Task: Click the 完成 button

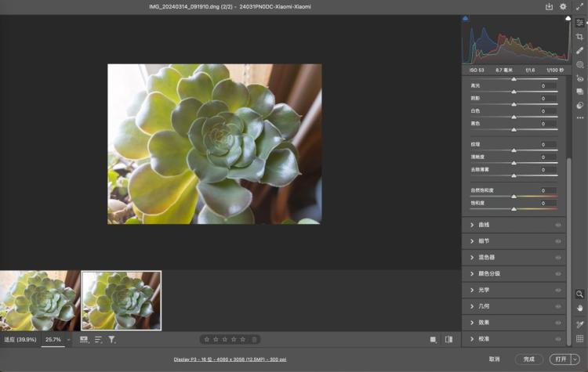Action: [x=529, y=359]
